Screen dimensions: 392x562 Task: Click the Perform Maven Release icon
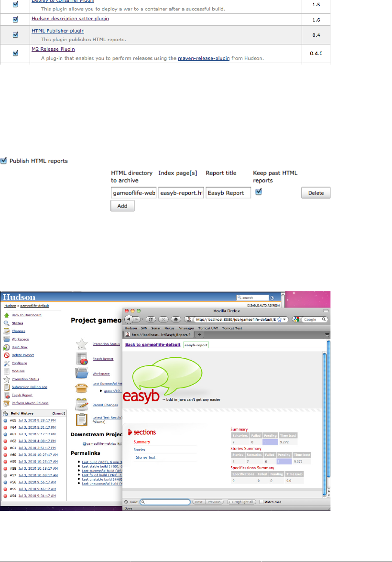[6, 403]
